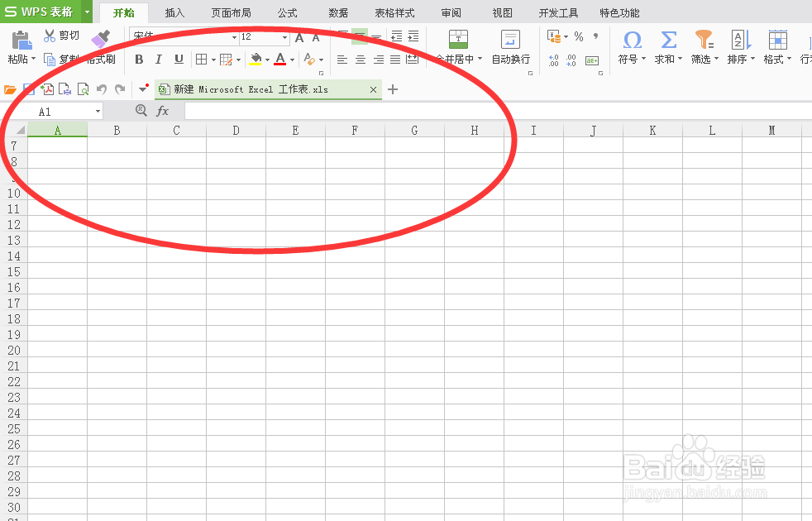
Task: Switch to the 数据 ribbon tab
Action: coord(337,12)
